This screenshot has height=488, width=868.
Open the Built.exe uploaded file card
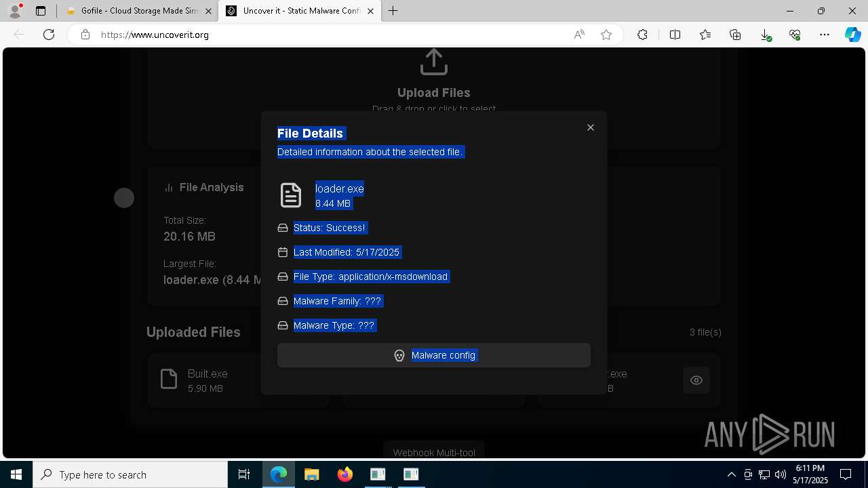(238, 380)
